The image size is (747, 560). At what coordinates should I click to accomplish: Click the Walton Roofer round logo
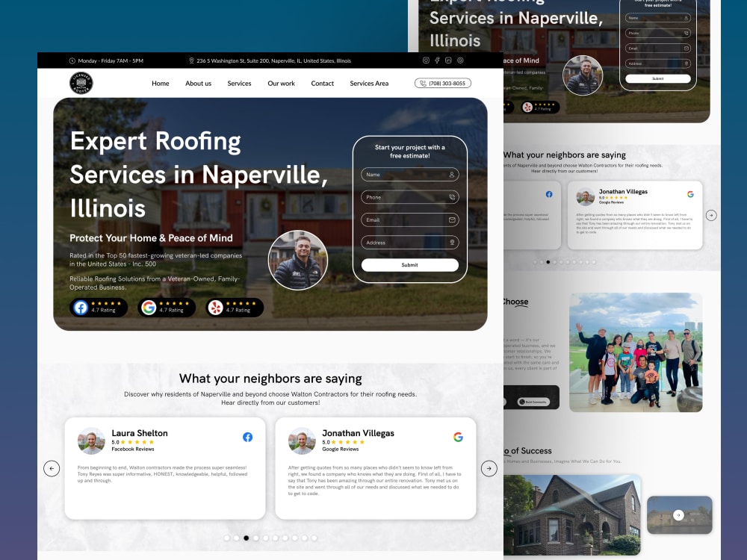(x=81, y=83)
